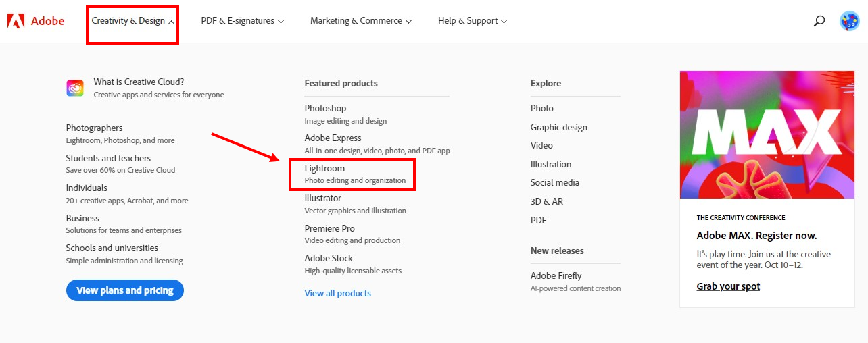
Task: Expand PDF & E-signatures dropdown
Action: coord(242,21)
